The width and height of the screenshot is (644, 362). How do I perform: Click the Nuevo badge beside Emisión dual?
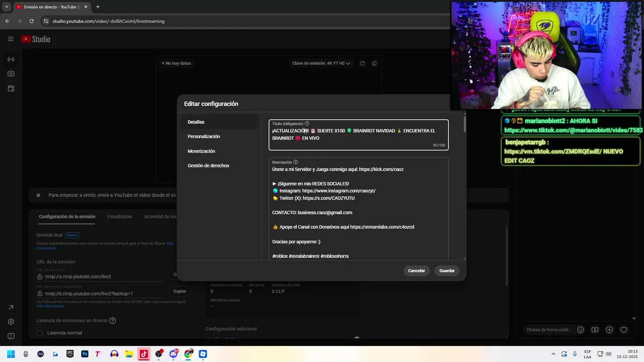[72, 235]
